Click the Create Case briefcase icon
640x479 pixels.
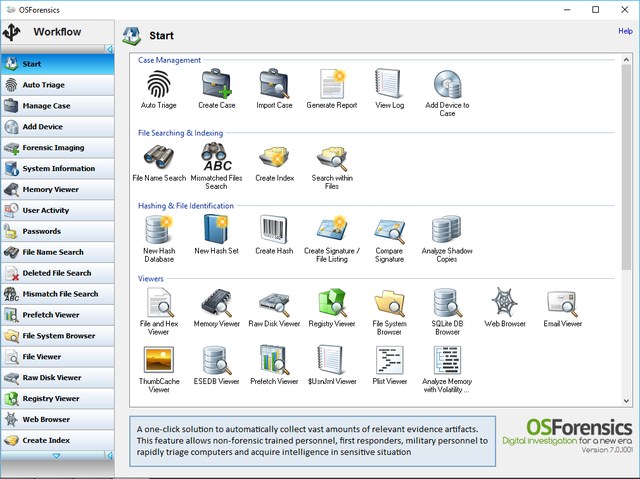216,84
